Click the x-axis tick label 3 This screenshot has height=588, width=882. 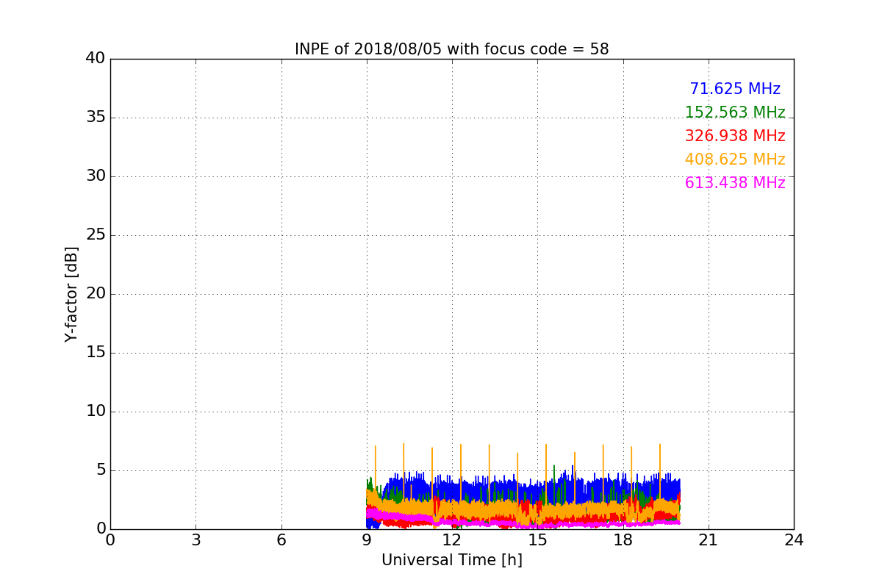(x=196, y=540)
